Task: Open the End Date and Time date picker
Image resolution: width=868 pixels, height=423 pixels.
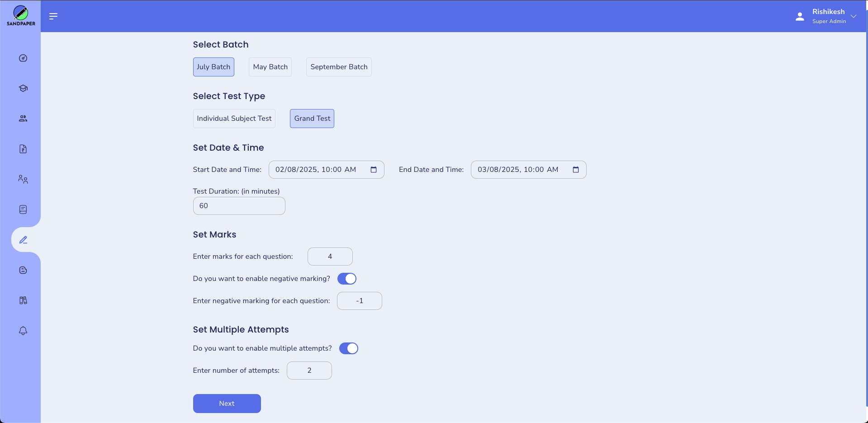Action: pos(575,170)
